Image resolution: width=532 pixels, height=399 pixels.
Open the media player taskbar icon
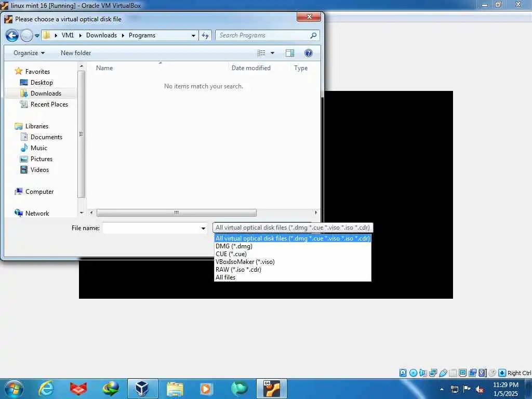click(206, 389)
